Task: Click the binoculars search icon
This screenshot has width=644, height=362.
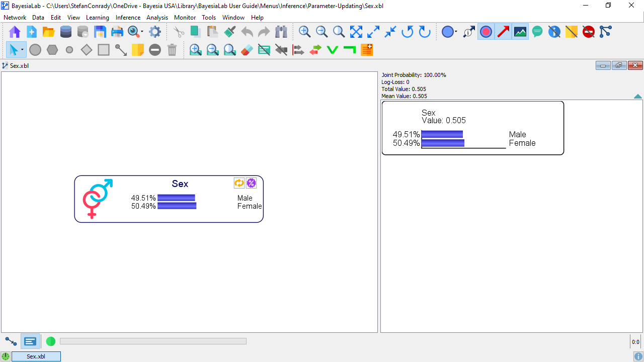Action: 281,32
